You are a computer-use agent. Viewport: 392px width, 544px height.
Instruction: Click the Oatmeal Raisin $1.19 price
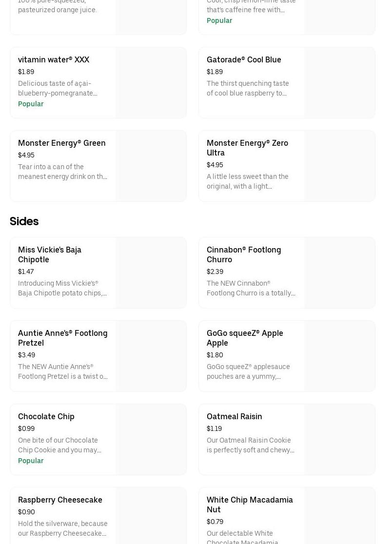point(214,428)
